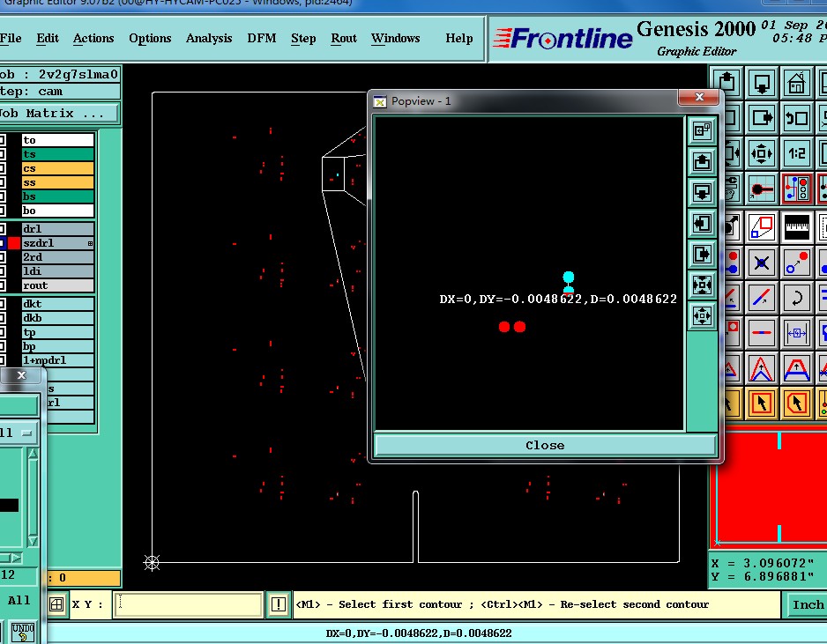
Task: Click the grid icon beside X Y field
Action: pyautogui.click(x=56, y=604)
